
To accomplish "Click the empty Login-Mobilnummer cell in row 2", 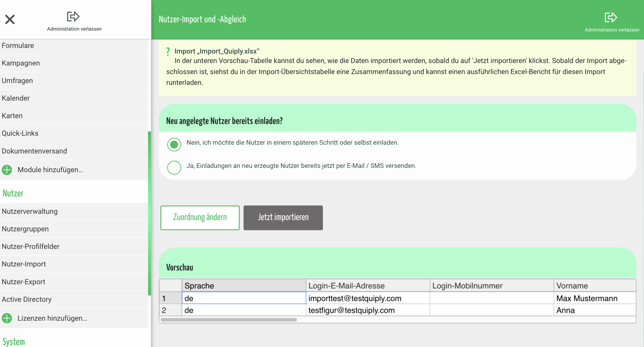I will click(x=492, y=310).
